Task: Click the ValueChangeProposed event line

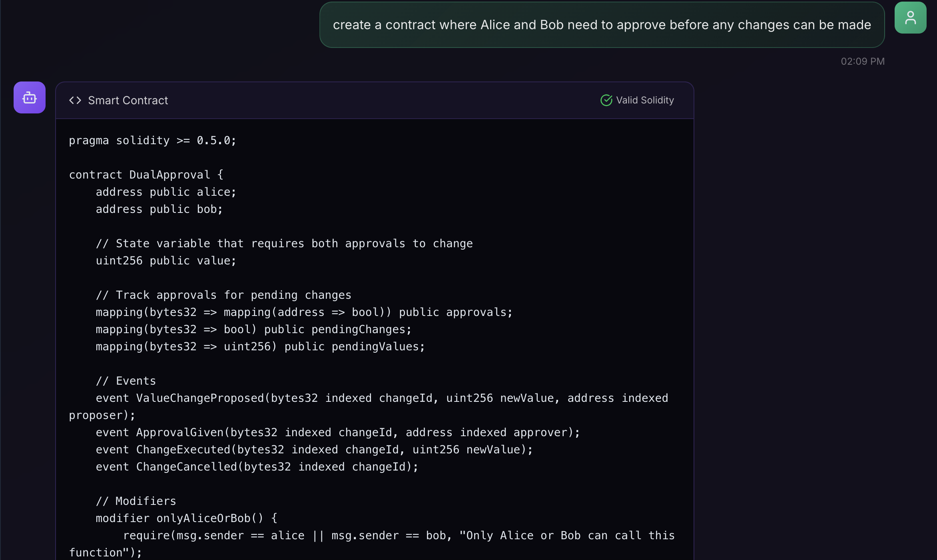Action: 369,407
